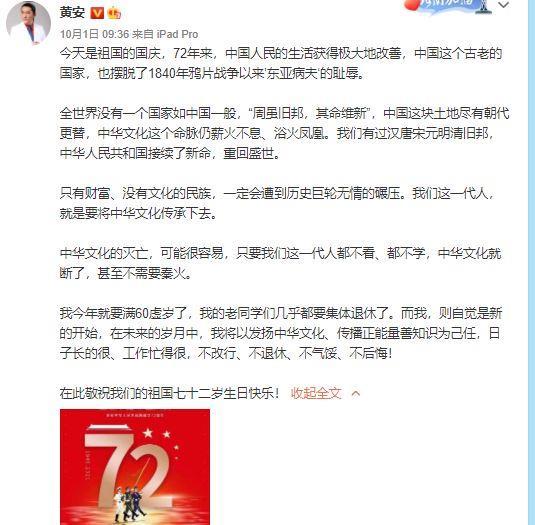Click the paragraph starting 只有财富、没有文化
Image resolution: width=535 pixels, height=525 pixels.
(277, 203)
